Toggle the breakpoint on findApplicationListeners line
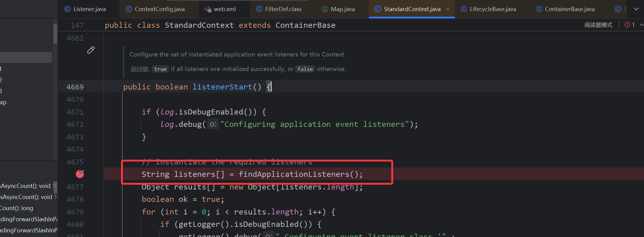Screen dimensions: 644x237 coord(80,174)
